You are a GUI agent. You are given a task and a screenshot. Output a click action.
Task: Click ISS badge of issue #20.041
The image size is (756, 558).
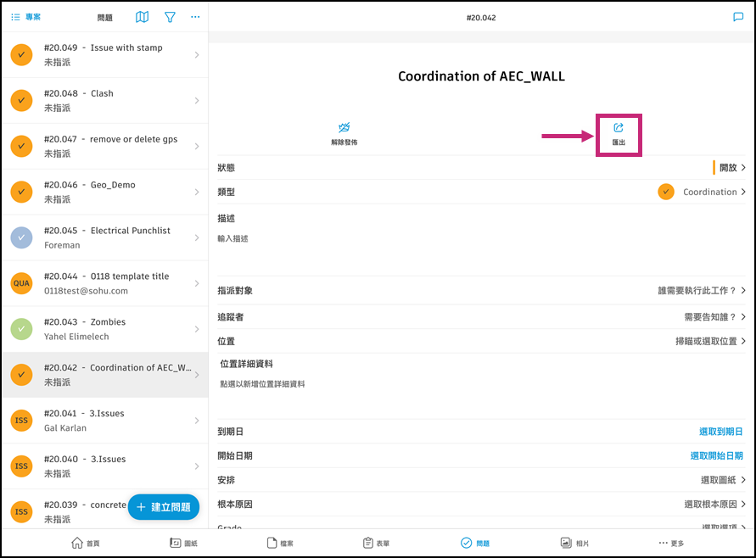(22, 421)
